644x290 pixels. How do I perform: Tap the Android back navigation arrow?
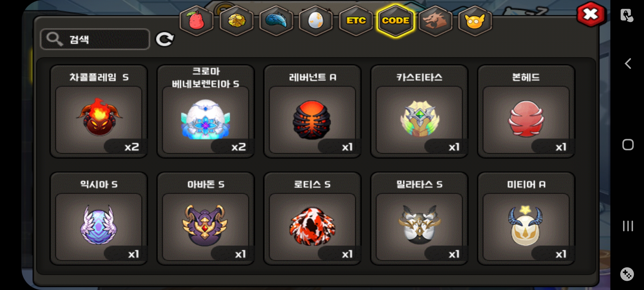pyautogui.click(x=628, y=64)
